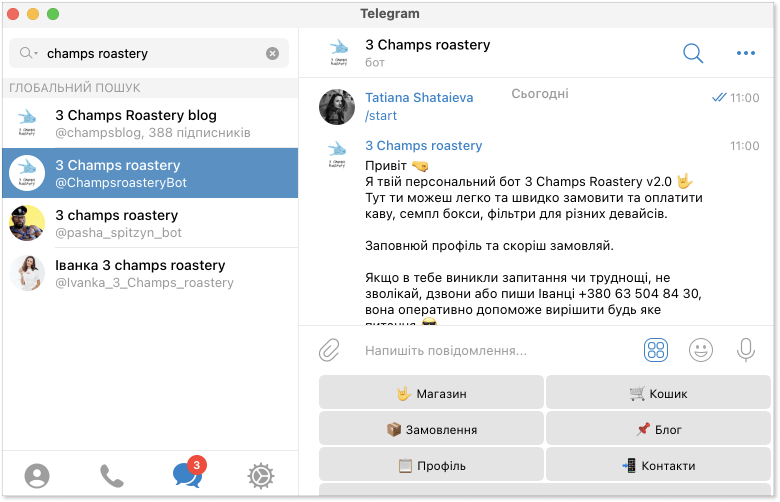Click the 3 Champs Roastery blog avatar
Viewport: 780px width, 502px height.
click(27, 123)
